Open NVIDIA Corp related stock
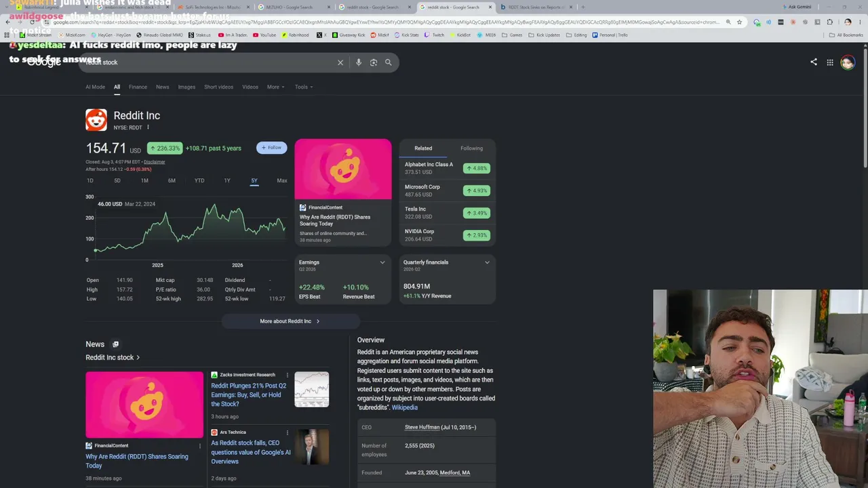The width and height of the screenshot is (868, 488). click(447, 235)
